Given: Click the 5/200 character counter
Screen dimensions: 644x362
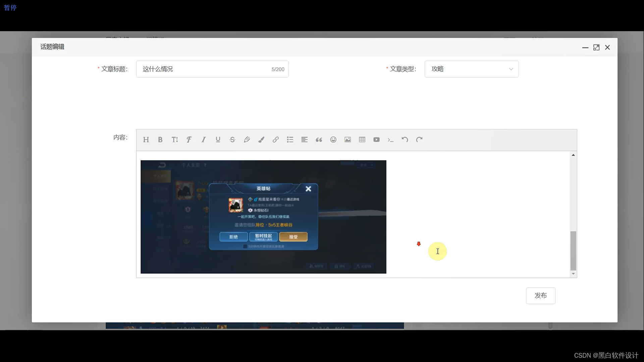Looking at the screenshot, I should pyautogui.click(x=278, y=69).
